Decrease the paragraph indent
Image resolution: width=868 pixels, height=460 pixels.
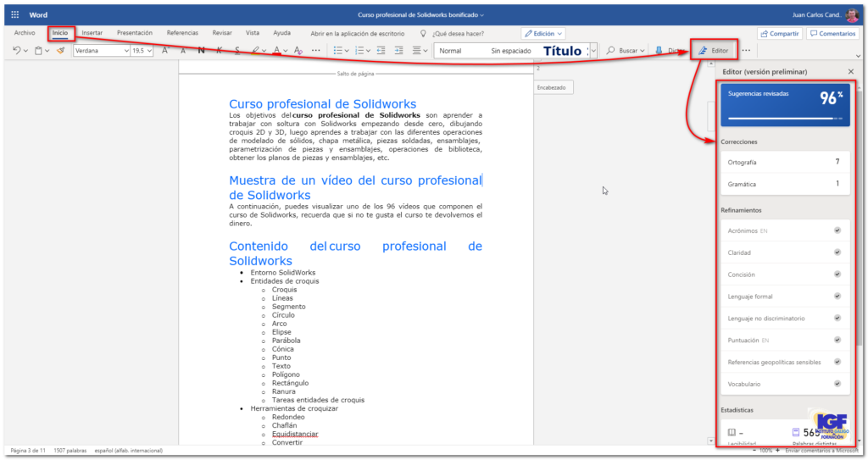point(381,50)
